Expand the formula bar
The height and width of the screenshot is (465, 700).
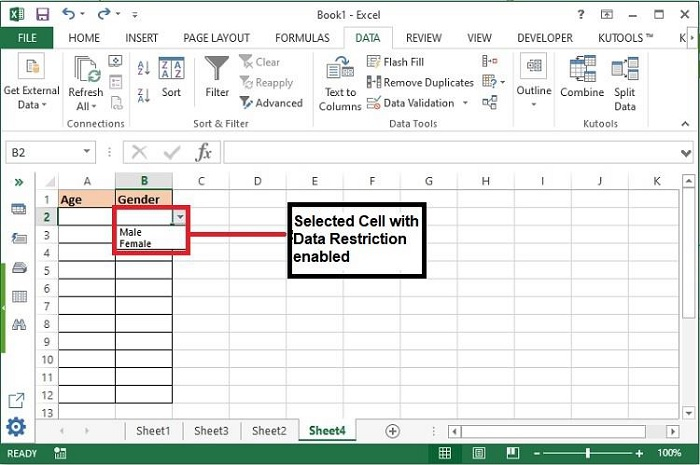[686, 153]
